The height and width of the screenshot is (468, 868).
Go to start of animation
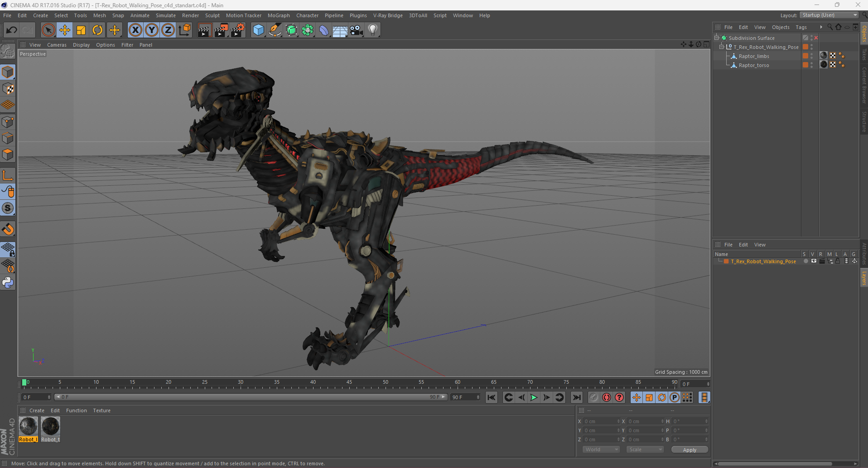pyautogui.click(x=492, y=397)
